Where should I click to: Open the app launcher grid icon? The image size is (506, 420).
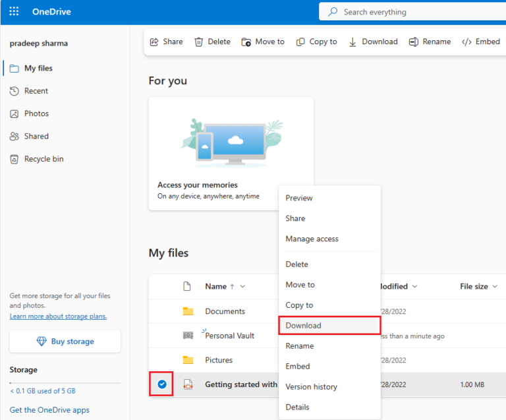pyautogui.click(x=14, y=11)
